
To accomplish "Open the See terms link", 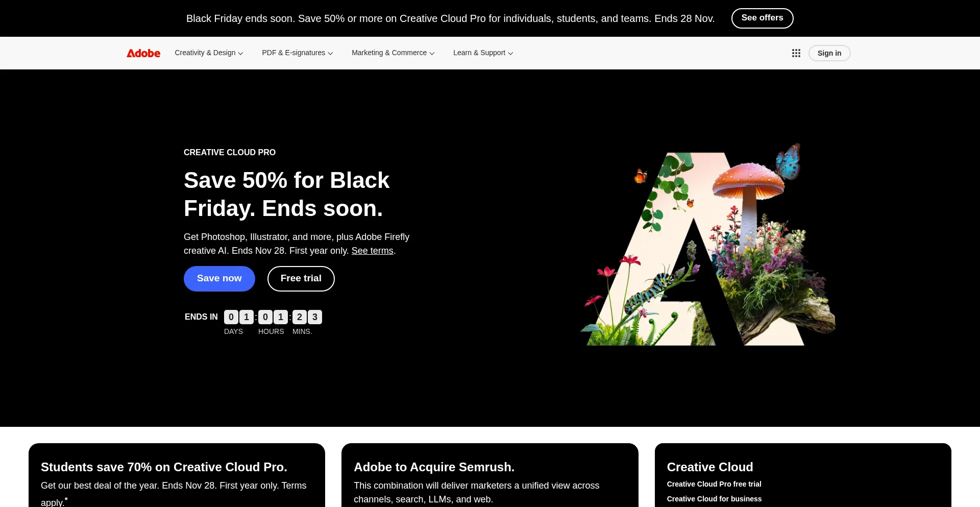I will (373, 251).
